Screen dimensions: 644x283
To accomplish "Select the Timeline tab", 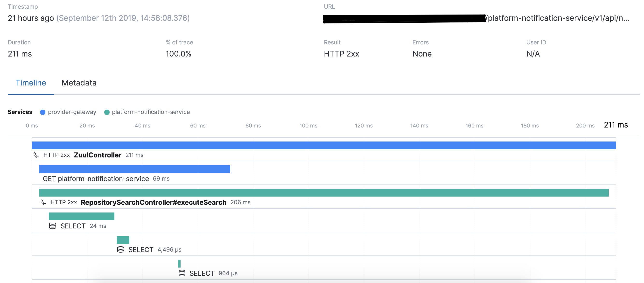I will [x=31, y=83].
